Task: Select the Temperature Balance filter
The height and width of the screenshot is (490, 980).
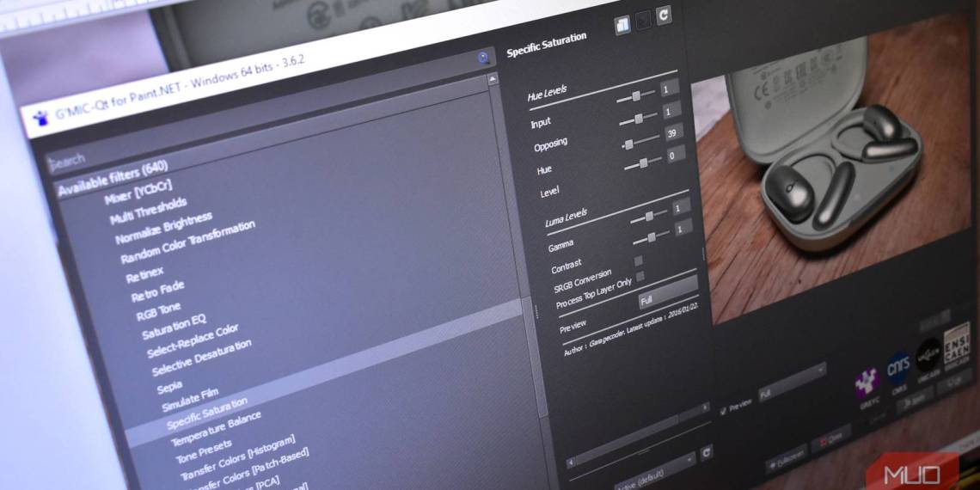Action: point(217,430)
